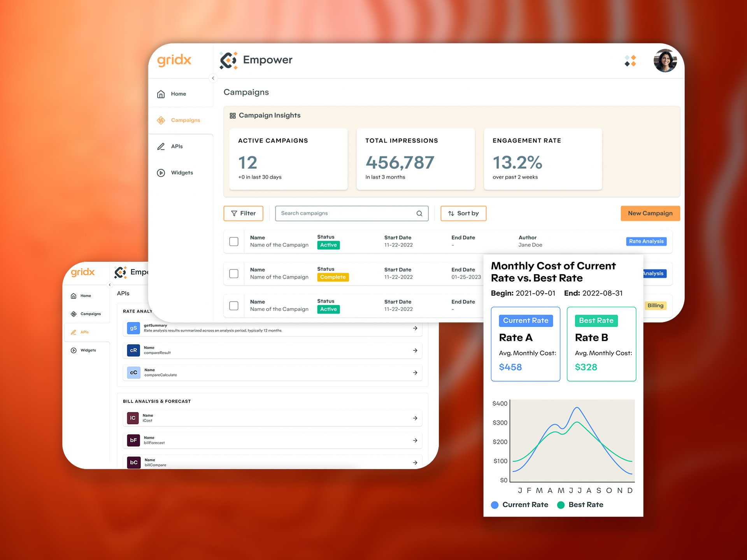
Task: Click the magnifier icon in search field
Action: 419,213
